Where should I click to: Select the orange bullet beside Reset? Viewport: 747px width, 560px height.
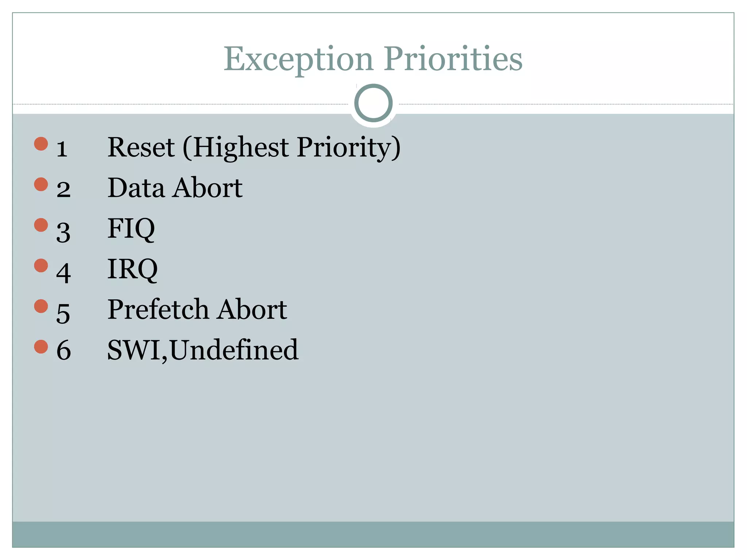[41, 144]
